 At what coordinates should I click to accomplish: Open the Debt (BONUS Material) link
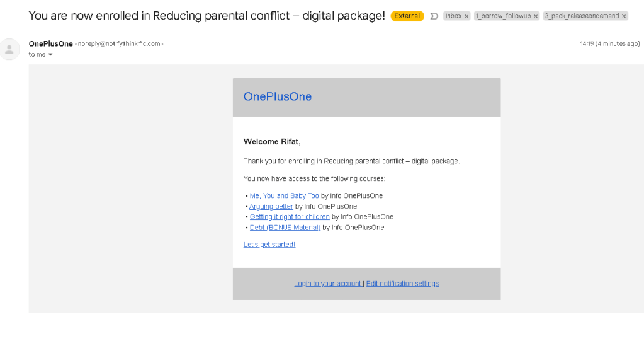[285, 228]
